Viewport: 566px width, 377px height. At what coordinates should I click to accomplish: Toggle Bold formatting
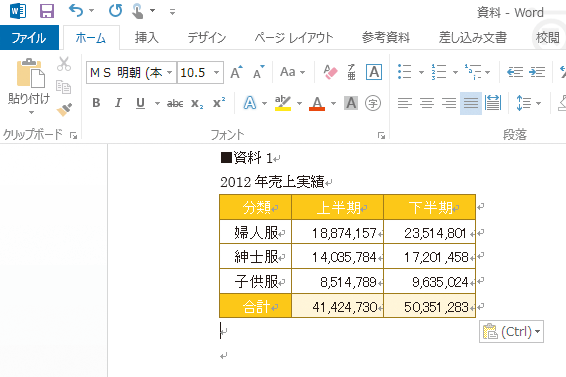click(96, 103)
